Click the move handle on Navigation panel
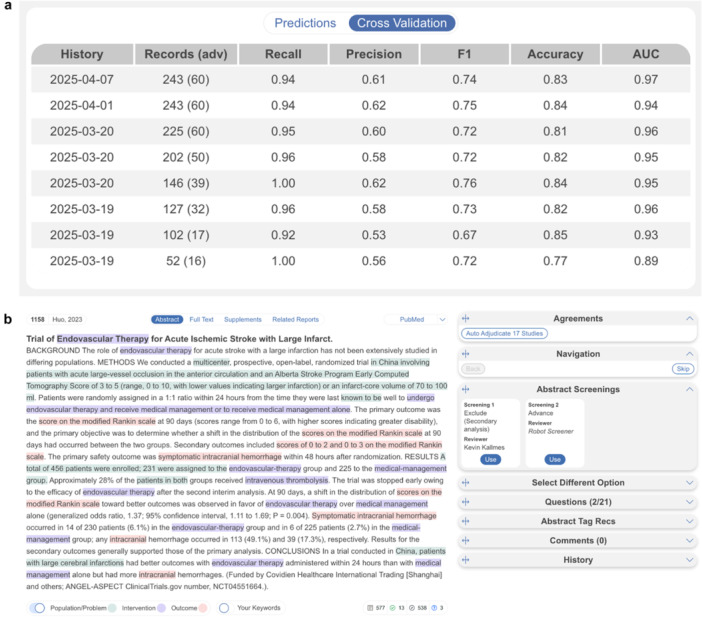This screenshot has height=617, width=702. 466,354
